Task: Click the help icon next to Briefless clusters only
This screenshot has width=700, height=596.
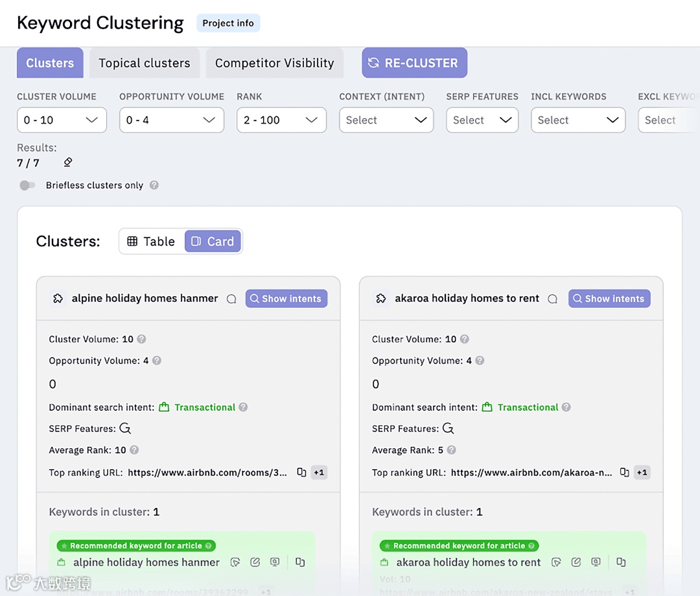Action: (154, 185)
